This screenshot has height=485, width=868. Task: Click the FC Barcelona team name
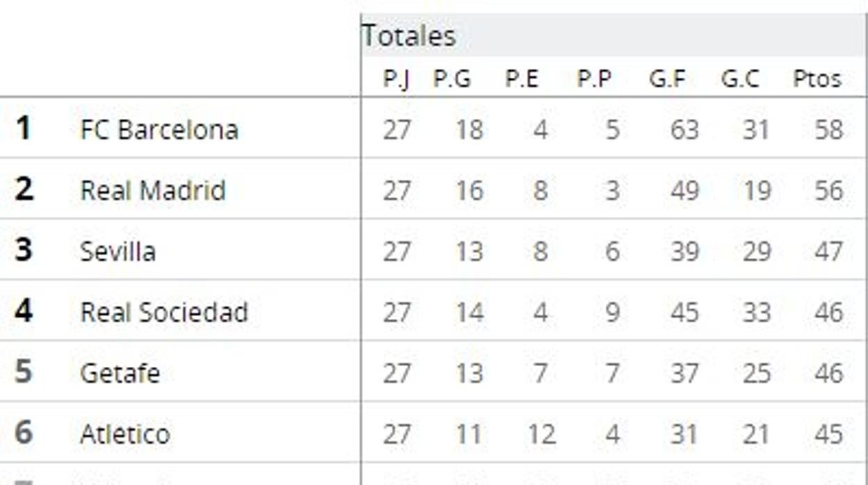pyautogui.click(x=159, y=130)
